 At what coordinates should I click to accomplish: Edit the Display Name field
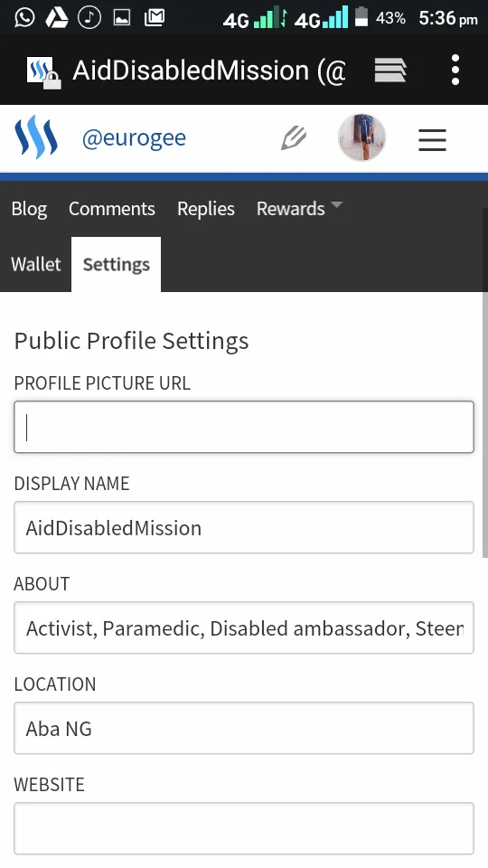pos(244,527)
